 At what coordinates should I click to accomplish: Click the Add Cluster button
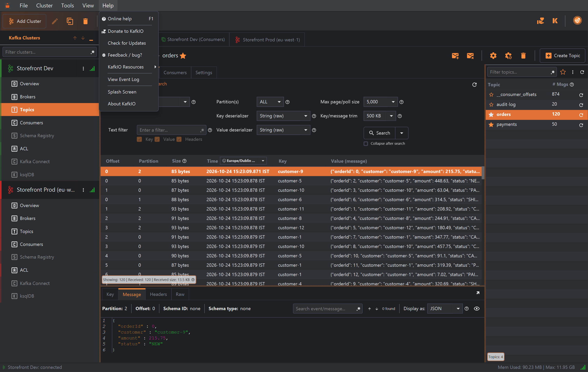click(x=24, y=21)
